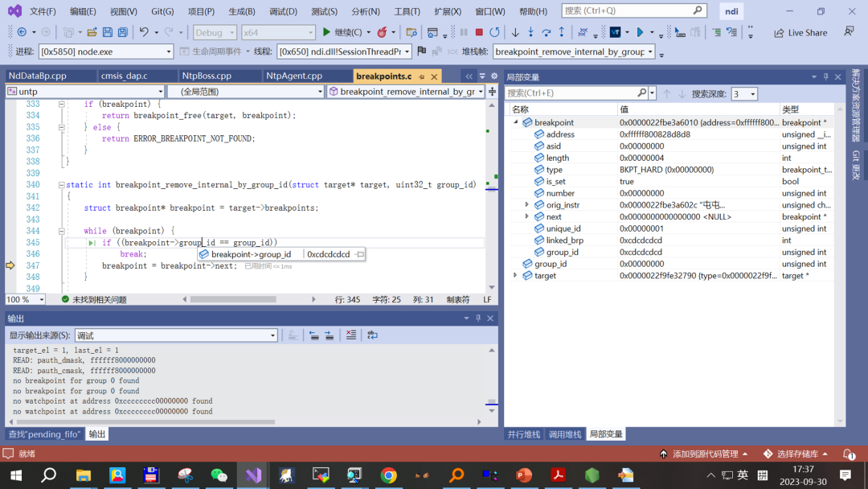Screen dimensions: 868x489
Task: Open the search depth dropdown showing 3
Action: (x=744, y=94)
